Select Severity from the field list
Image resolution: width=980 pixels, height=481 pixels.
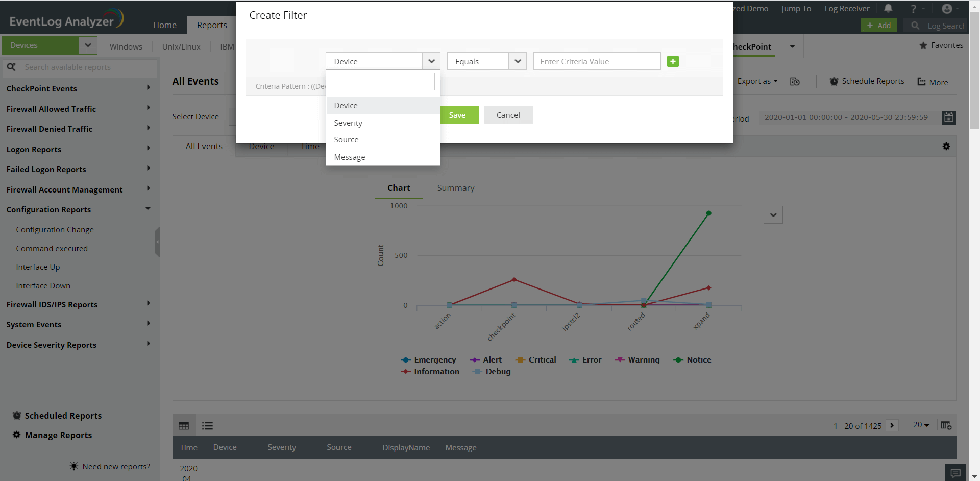[383, 123]
